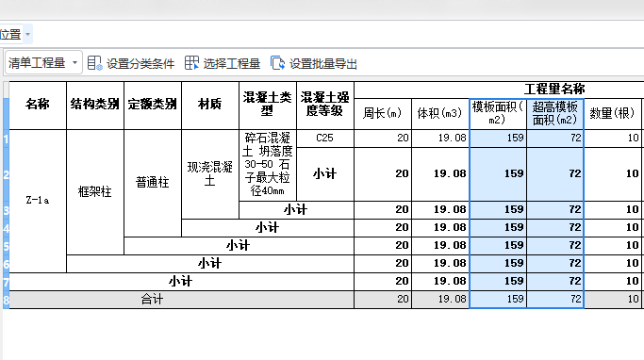Select the 数量(根) column header
Viewport: 644px width, 360px height.
(x=613, y=114)
